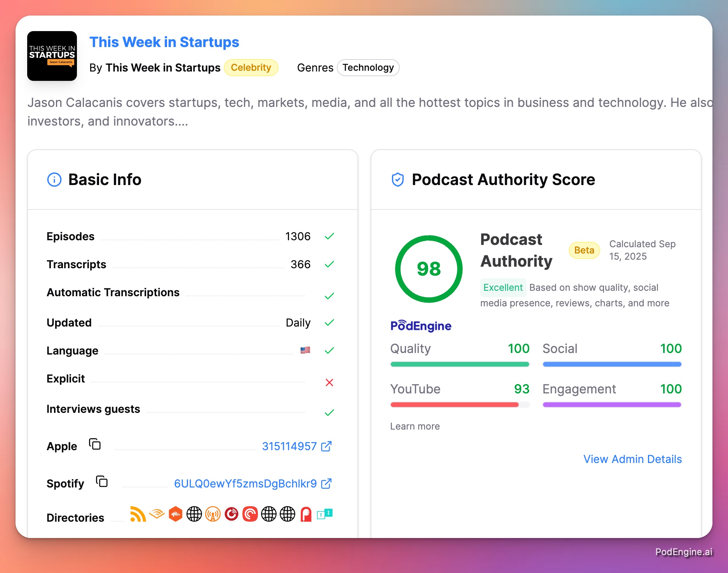Click the shield icon beside Podcast Authority Score
Viewport: 728px width, 573px height.
[398, 180]
